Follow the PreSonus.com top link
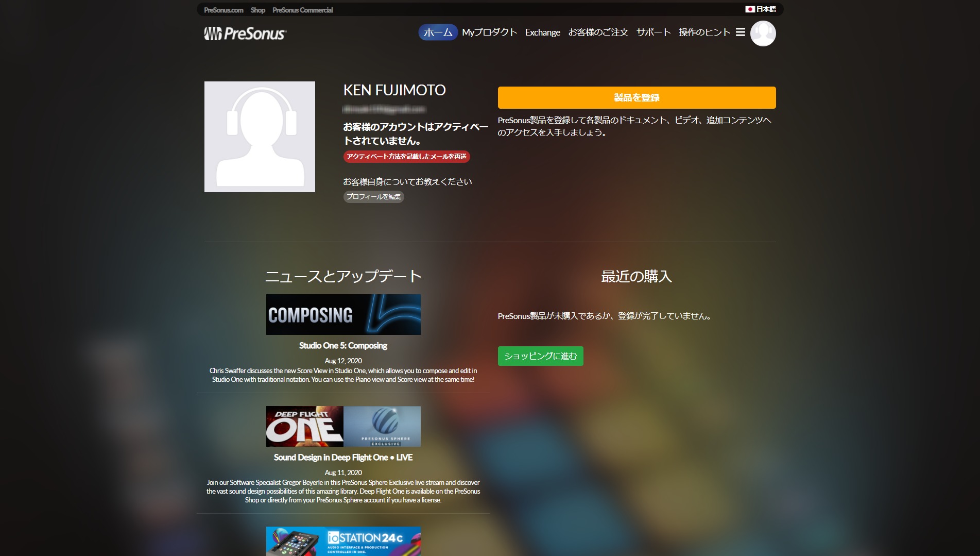 (223, 10)
